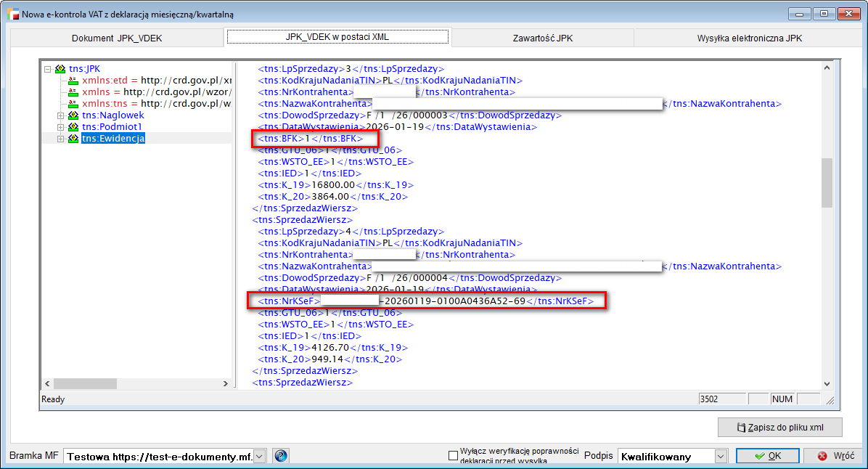Viewport: 868px width, 469px height.
Task: Enable 'Wyłącz weryfikację poprawności' checkbox
Action: (x=454, y=456)
